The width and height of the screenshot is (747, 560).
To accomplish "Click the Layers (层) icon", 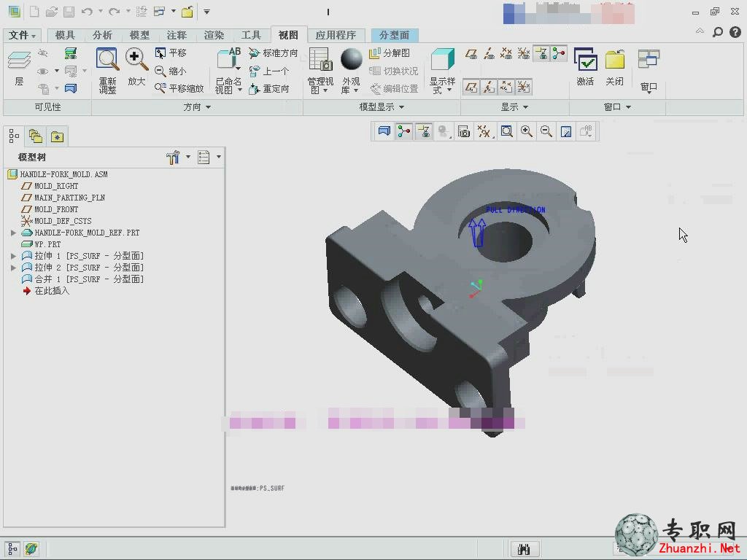I will [x=19, y=61].
